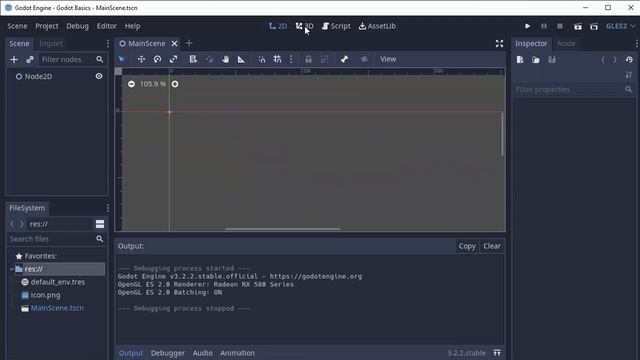Open the Scene menu
The image size is (640, 360).
point(17,26)
